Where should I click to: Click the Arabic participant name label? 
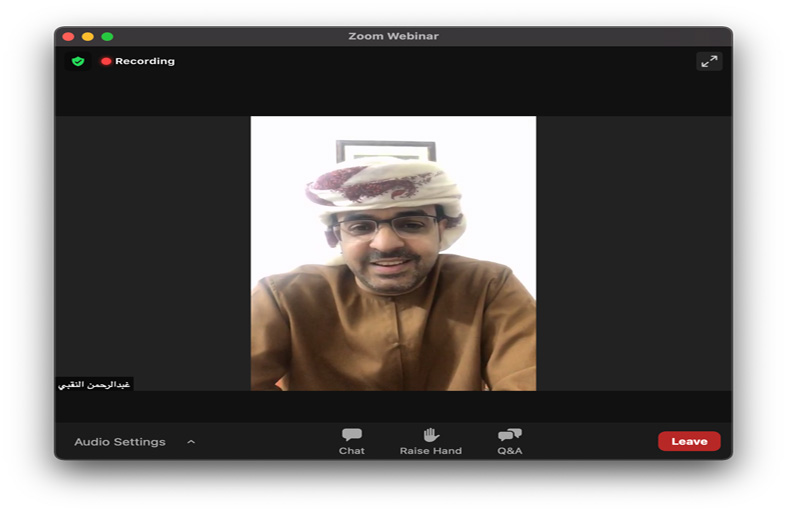(x=94, y=384)
